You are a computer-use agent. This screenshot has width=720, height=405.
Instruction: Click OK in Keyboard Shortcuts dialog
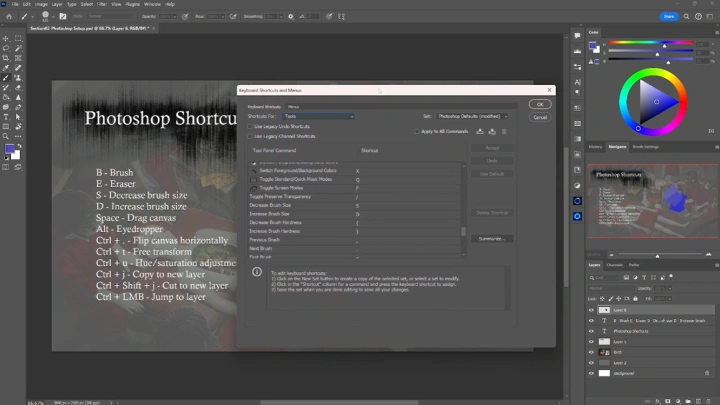[540, 105]
